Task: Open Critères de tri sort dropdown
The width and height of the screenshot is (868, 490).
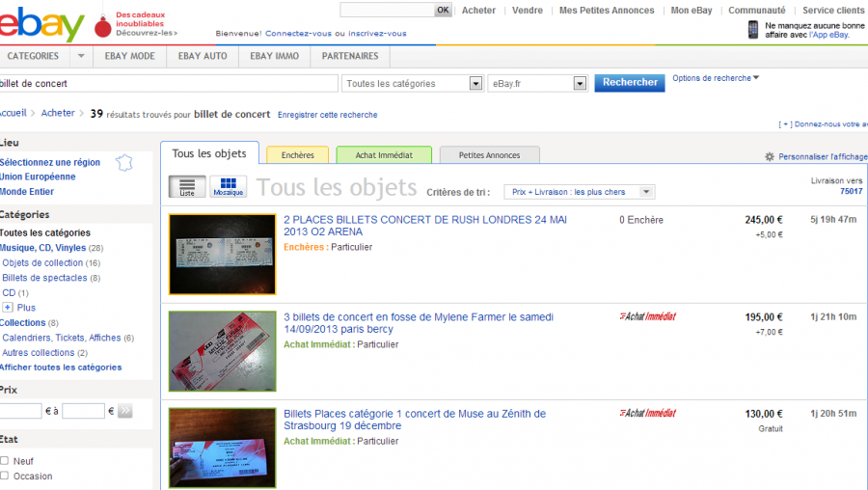Action: pyautogui.click(x=579, y=192)
